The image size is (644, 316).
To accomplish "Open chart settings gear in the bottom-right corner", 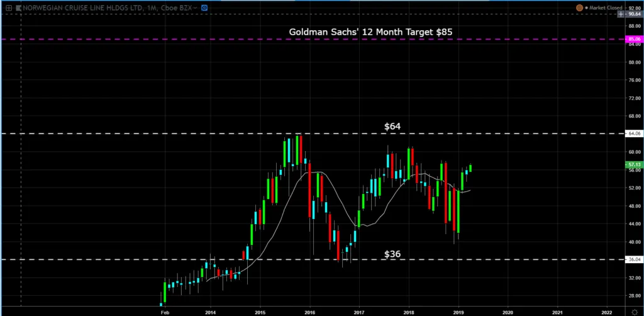I will click(635, 311).
